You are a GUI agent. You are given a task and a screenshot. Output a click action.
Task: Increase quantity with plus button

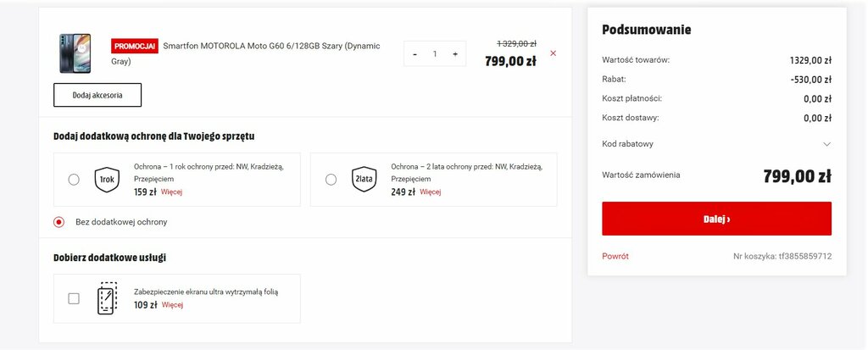(455, 53)
